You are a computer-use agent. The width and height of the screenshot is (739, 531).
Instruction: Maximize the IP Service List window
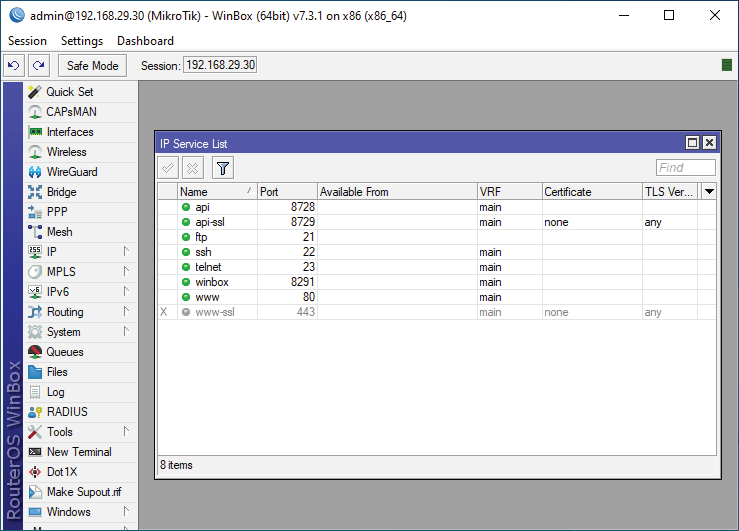pos(692,143)
